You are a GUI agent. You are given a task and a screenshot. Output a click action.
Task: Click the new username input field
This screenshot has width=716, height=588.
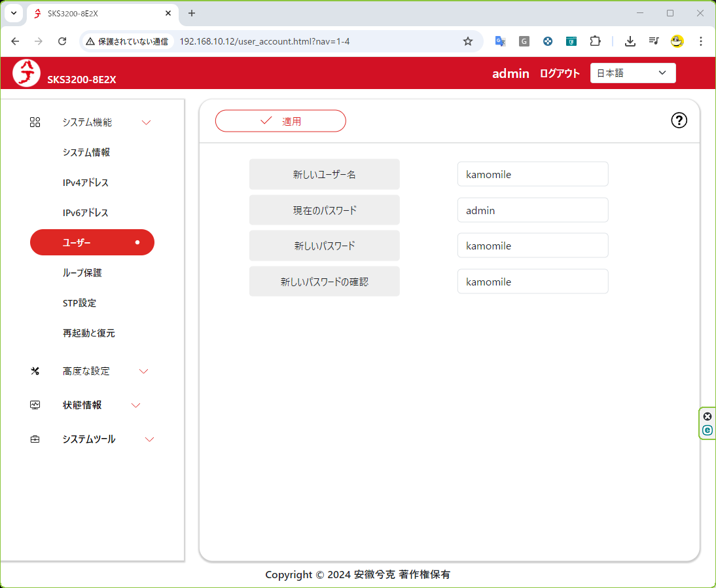click(x=533, y=174)
